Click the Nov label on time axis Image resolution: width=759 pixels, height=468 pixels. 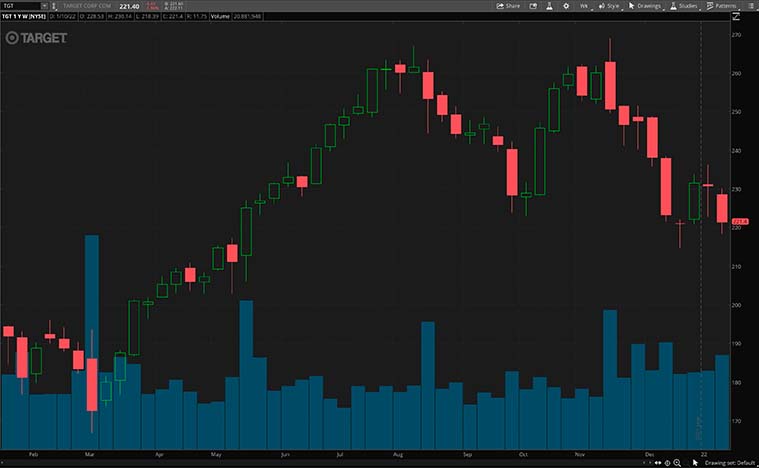[580, 455]
